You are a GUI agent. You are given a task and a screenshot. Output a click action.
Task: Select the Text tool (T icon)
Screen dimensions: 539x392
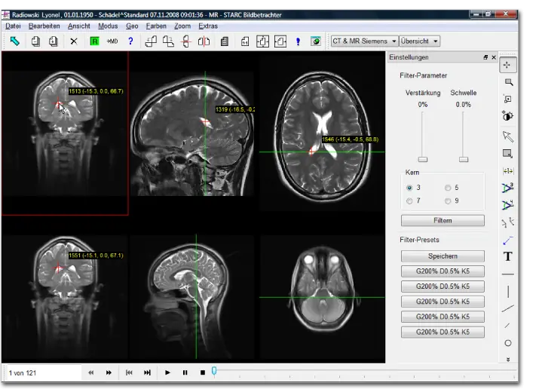507,257
